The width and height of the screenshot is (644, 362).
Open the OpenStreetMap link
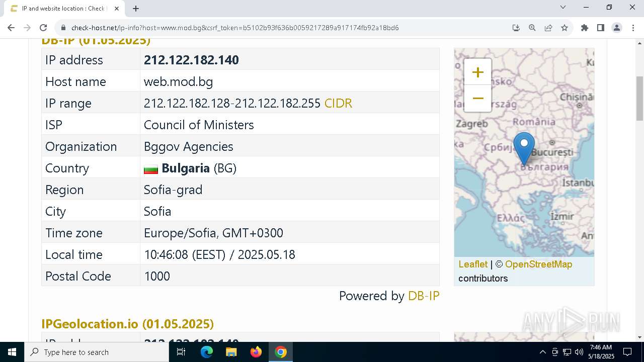[x=538, y=264]
